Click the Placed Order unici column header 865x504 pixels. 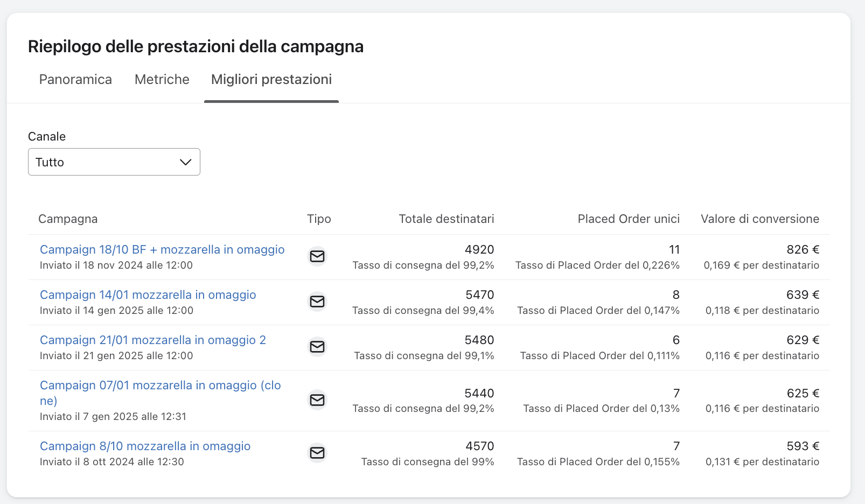pos(628,219)
